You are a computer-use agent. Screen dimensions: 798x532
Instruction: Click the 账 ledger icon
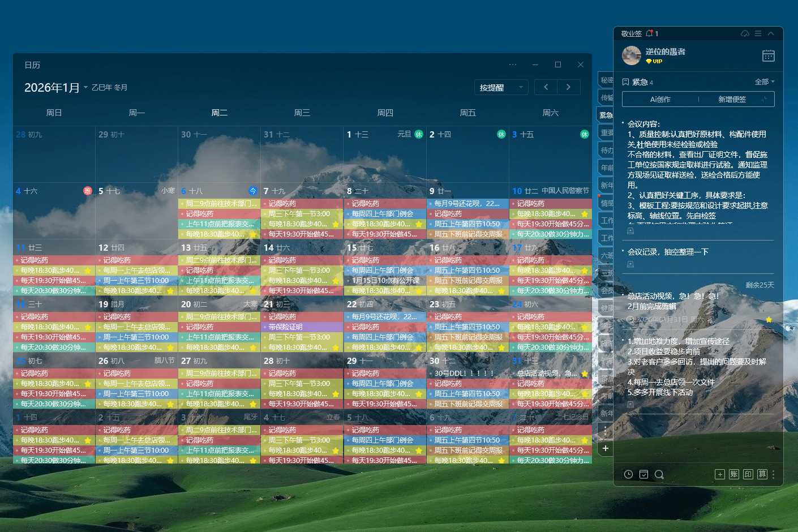click(734, 474)
